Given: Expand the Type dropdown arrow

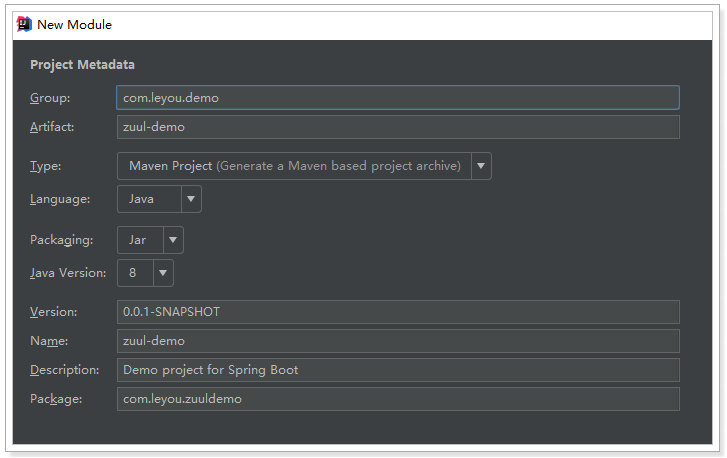Looking at the screenshot, I should pyautogui.click(x=481, y=166).
